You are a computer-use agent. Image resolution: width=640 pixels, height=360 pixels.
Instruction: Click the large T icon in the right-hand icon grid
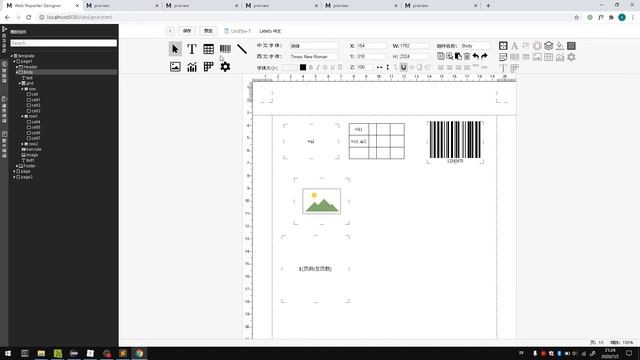coord(503,68)
